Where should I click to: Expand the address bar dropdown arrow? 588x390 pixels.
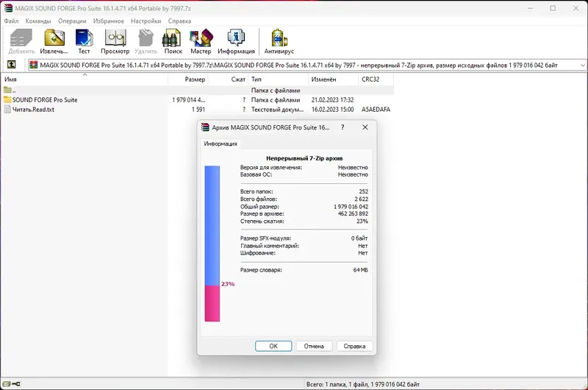583,65
